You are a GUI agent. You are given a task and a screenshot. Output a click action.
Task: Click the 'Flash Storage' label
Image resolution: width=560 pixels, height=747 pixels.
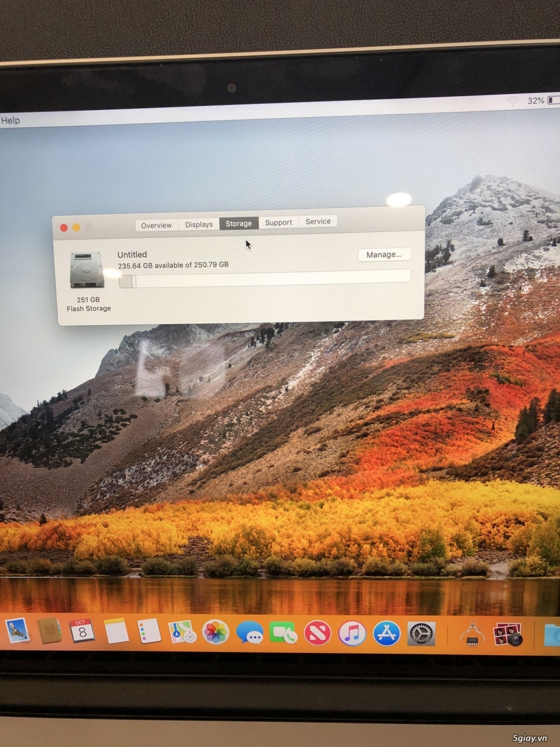89,309
